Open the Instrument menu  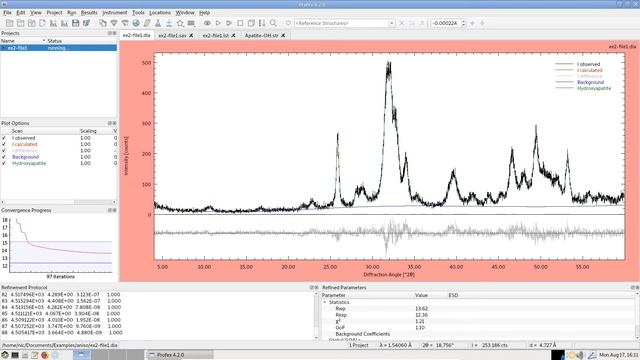[x=115, y=13]
